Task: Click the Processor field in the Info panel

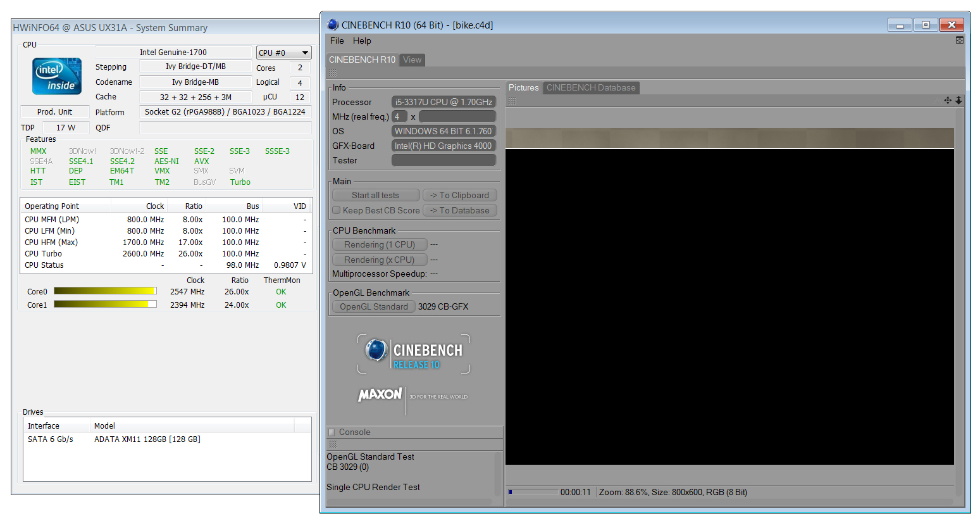Action: (x=443, y=102)
